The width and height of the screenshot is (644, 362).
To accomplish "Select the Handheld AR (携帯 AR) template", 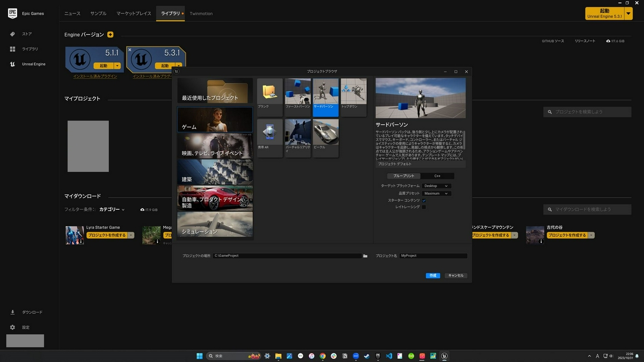I will tap(269, 138).
